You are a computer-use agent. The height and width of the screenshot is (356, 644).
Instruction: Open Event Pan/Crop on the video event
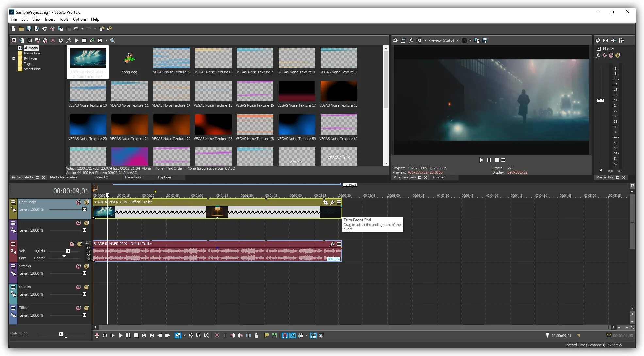pyautogui.click(x=325, y=202)
